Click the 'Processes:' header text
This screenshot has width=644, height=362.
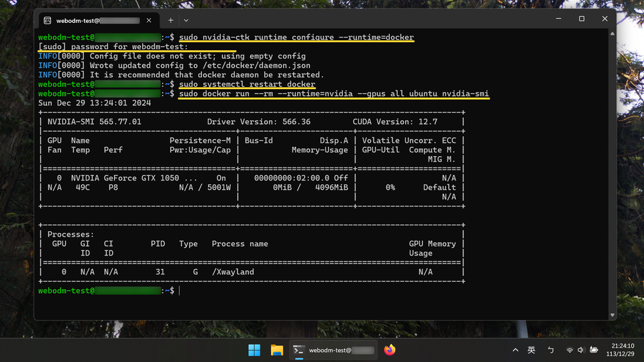(x=70, y=235)
